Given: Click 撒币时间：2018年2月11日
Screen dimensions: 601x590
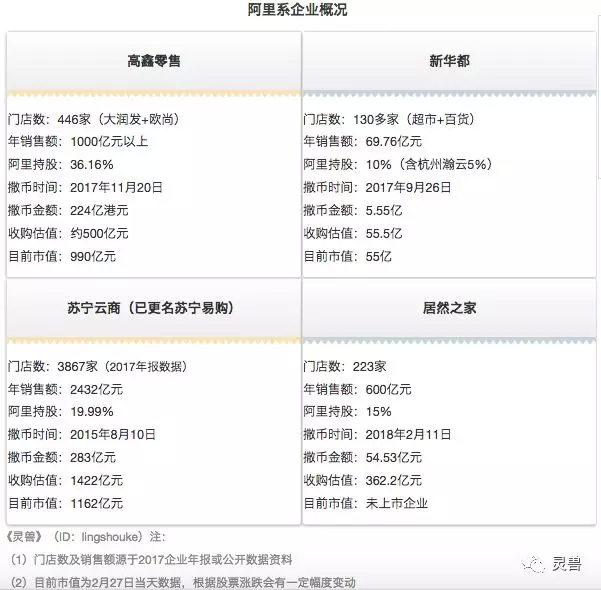Looking at the screenshot, I should pos(377,435).
